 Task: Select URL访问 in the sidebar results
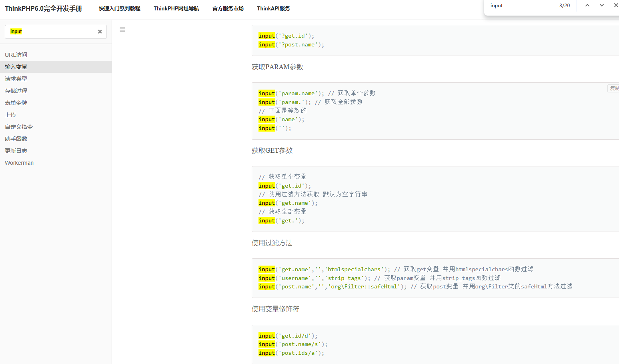click(16, 55)
